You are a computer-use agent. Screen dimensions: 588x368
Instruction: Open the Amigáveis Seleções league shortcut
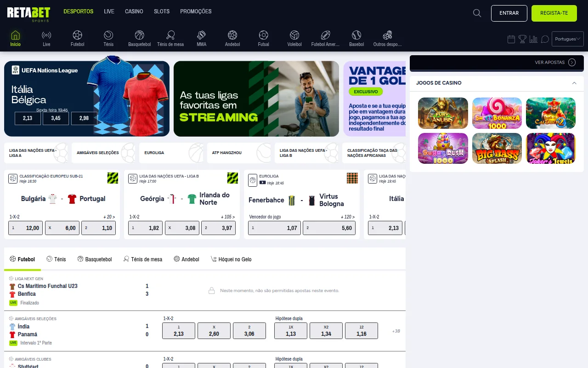[x=104, y=153]
